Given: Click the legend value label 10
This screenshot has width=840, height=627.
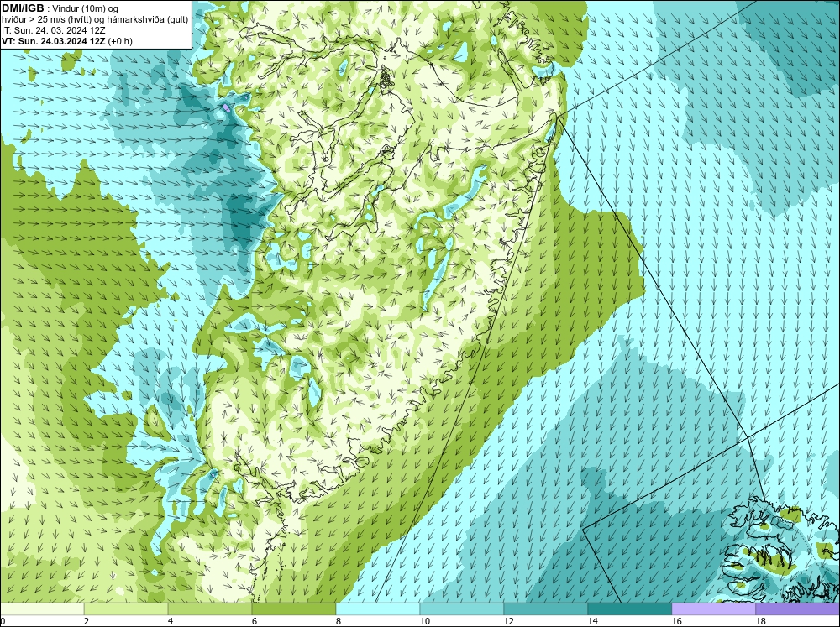Looking at the screenshot, I should click(x=424, y=621).
